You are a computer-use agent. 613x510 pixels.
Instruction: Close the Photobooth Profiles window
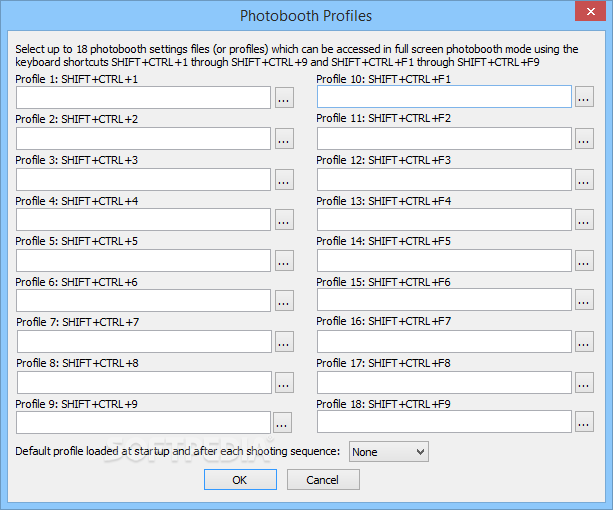point(590,11)
